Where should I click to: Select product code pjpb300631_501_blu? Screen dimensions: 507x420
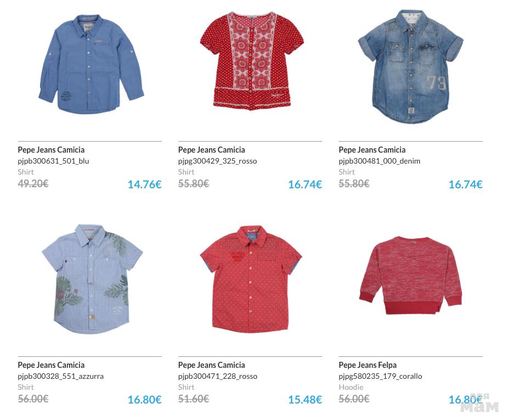coord(53,161)
